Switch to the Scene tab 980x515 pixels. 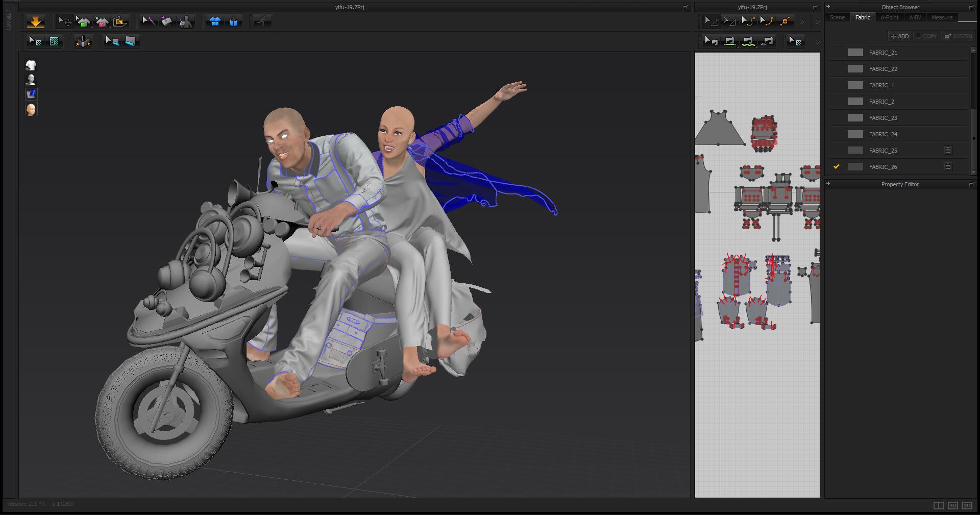837,17
